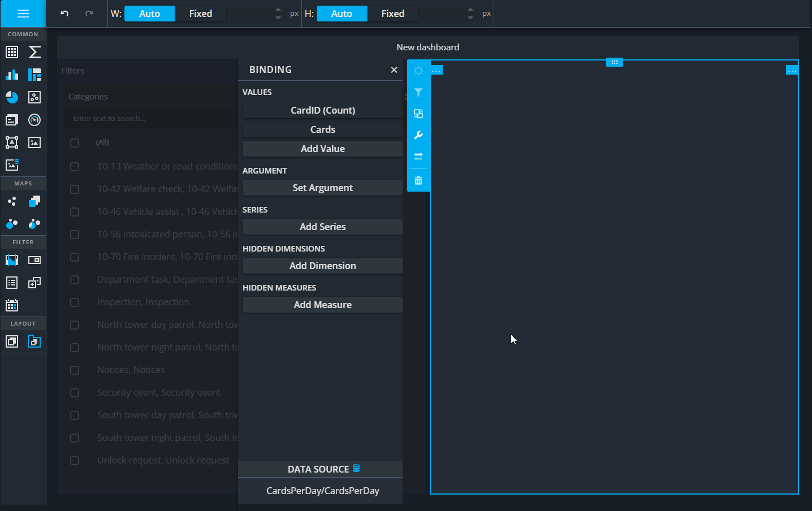Screen dimensions: 812x511
Task: Select the Unlock request checkbox
Action: click(75, 461)
